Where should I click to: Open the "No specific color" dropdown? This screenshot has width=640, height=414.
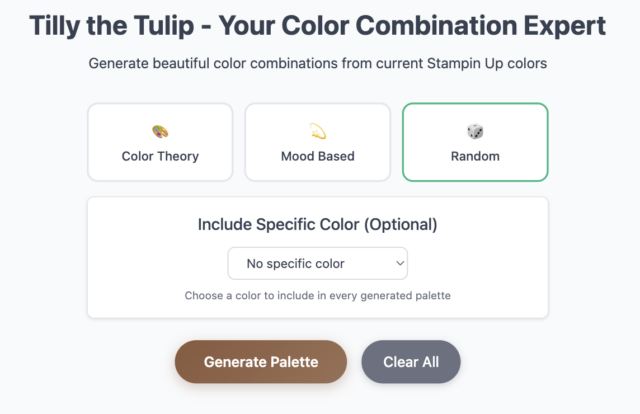318,263
